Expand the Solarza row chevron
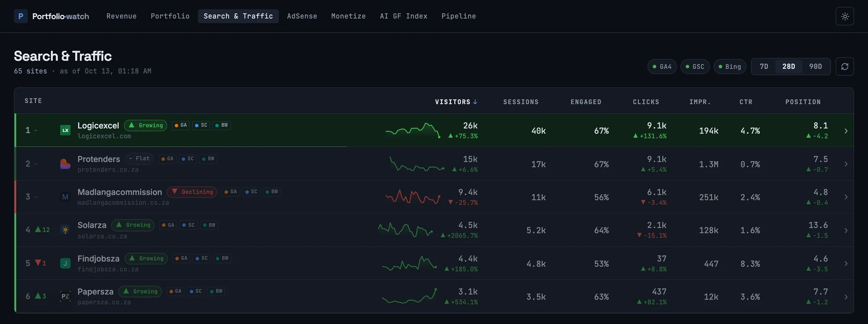The height and width of the screenshot is (324, 868). pos(845,230)
